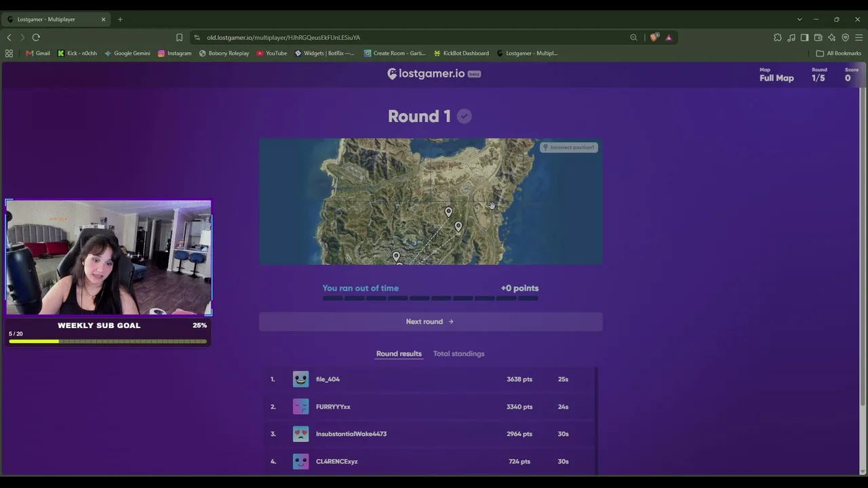Select player name InsubstantialWake4473

pyautogui.click(x=351, y=434)
